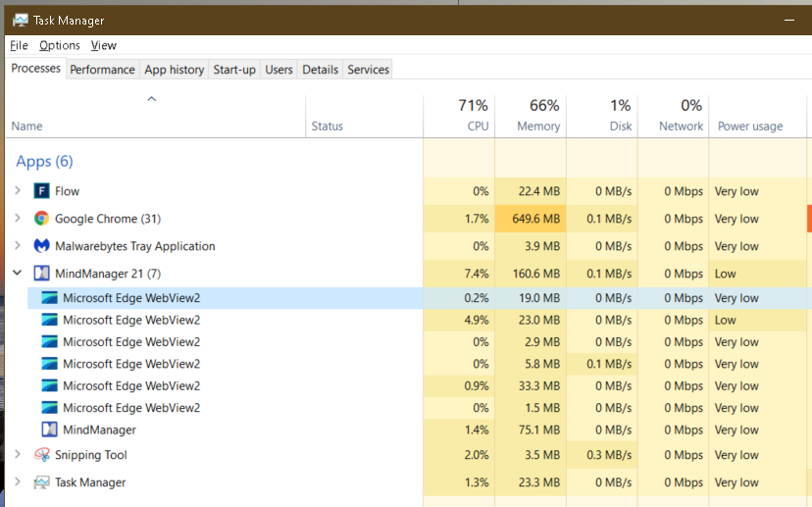Open the File menu

click(20, 45)
